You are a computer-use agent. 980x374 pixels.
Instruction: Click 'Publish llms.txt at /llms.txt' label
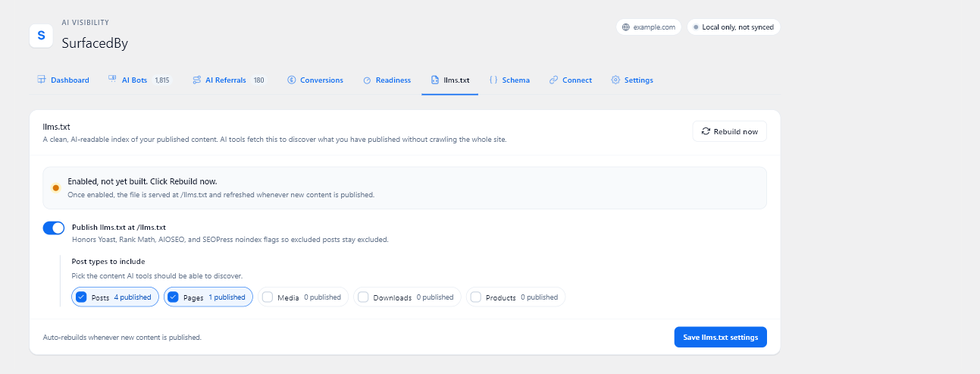coord(119,227)
